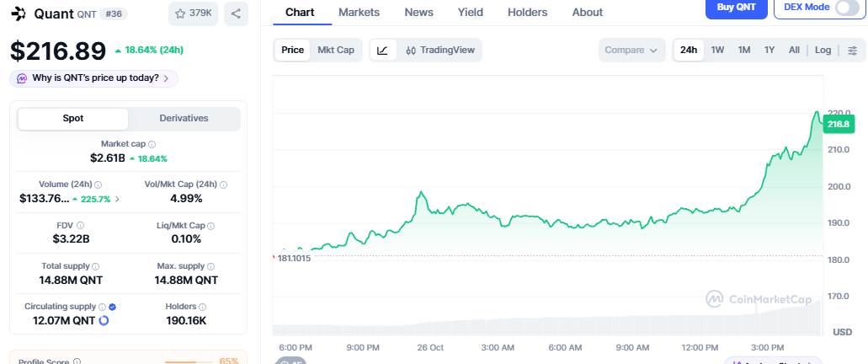Select Mkt Cap chart view
The image size is (868, 364).
[x=335, y=50]
